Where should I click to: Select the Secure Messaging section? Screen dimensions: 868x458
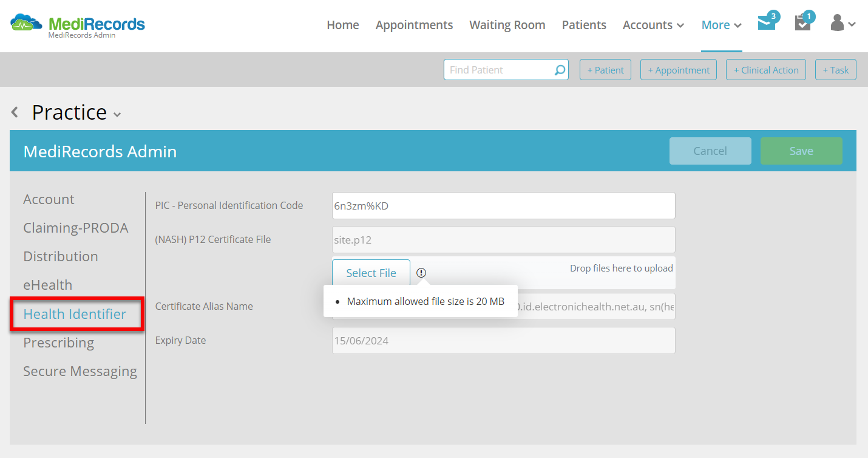coord(80,371)
